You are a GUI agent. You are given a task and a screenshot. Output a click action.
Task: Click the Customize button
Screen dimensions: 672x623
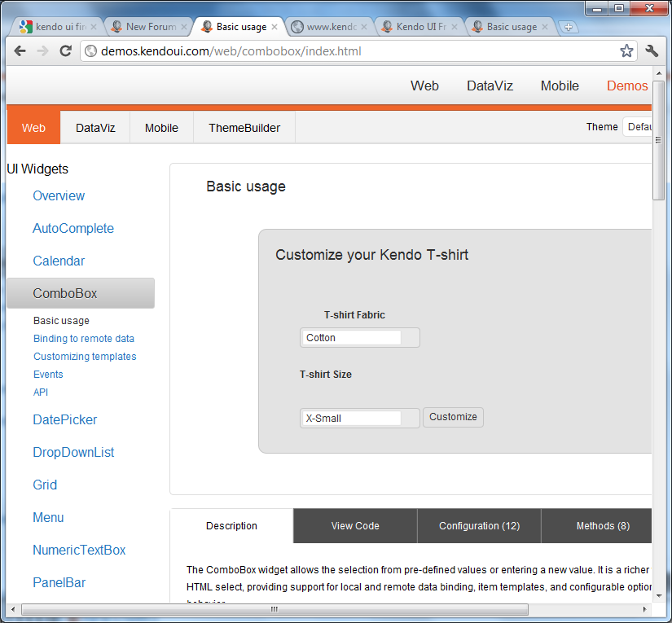453,417
